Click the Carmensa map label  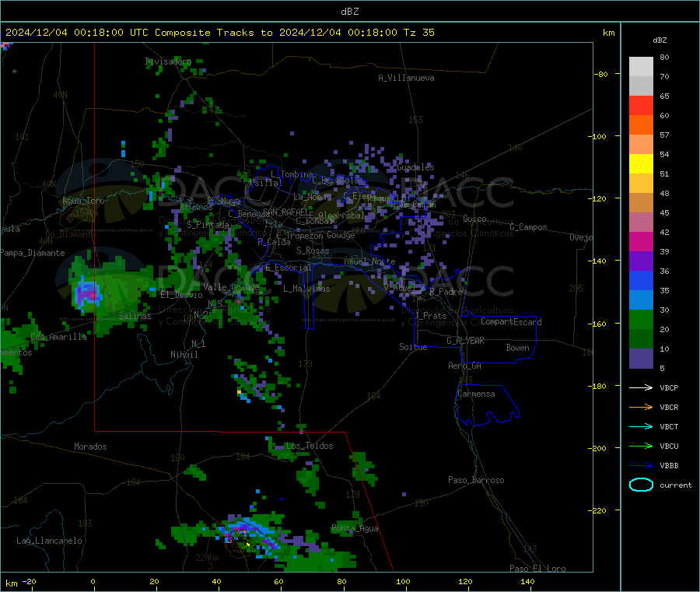click(476, 394)
